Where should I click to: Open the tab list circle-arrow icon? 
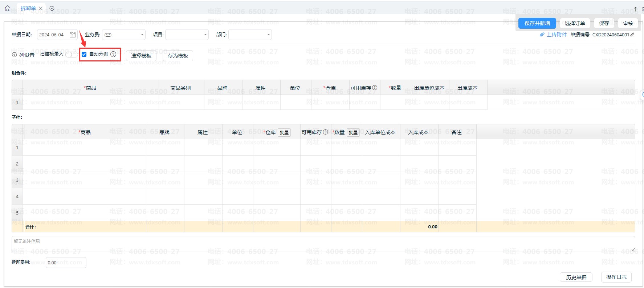(52, 8)
